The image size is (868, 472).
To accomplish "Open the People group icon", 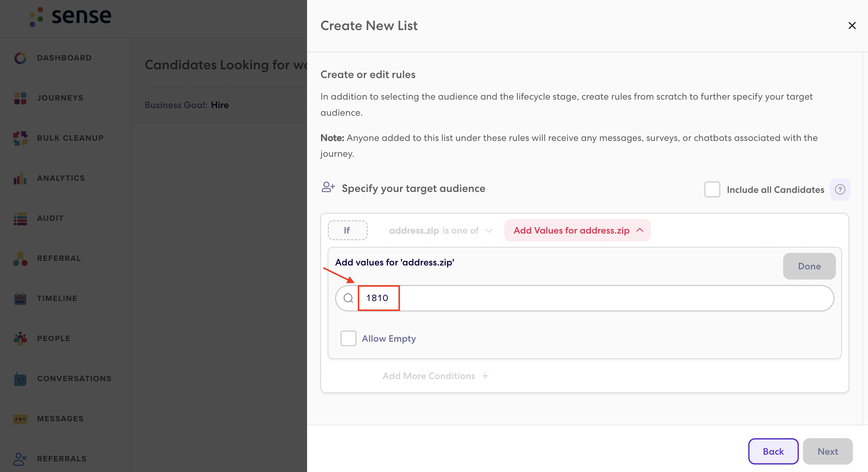I will click(20, 339).
